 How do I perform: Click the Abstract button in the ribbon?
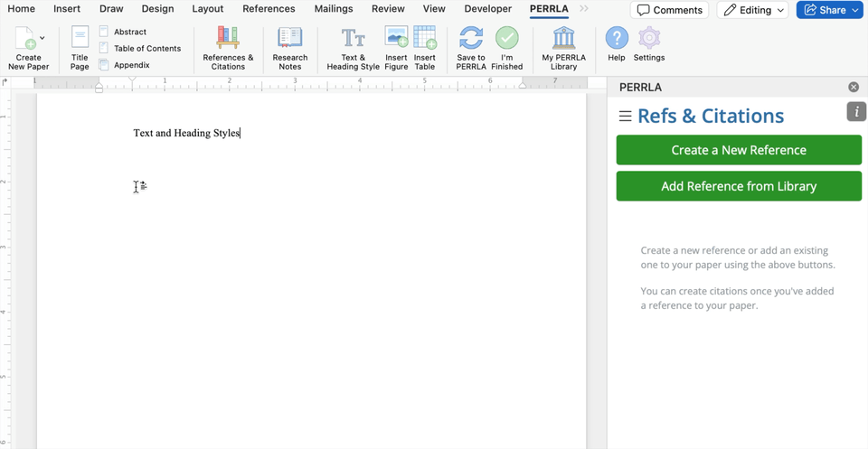tap(123, 32)
